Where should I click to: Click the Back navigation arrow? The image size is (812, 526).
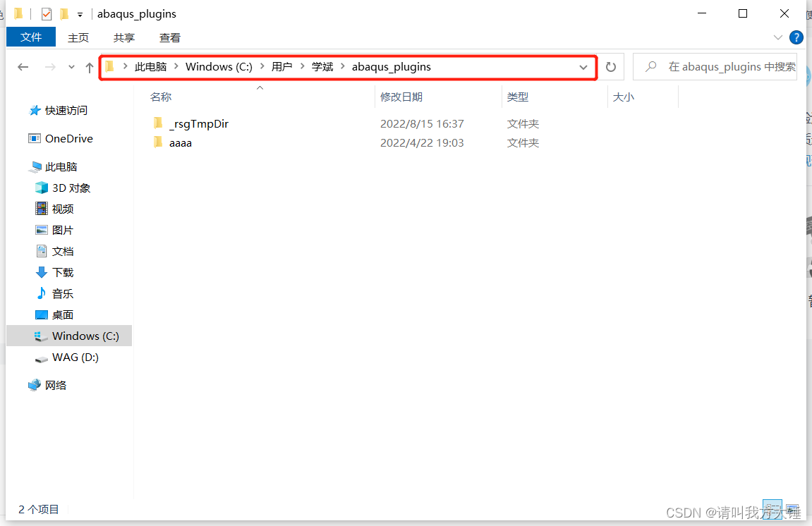click(x=23, y=67)
